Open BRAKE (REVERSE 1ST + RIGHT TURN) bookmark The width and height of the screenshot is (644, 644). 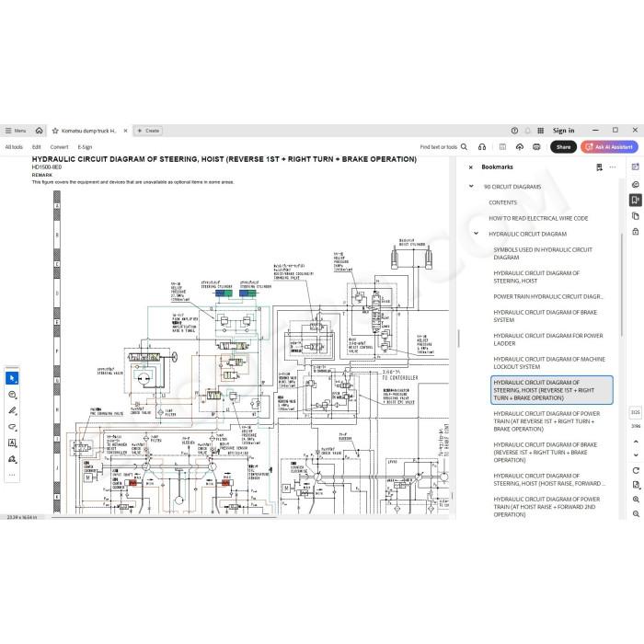pos(545,453)
